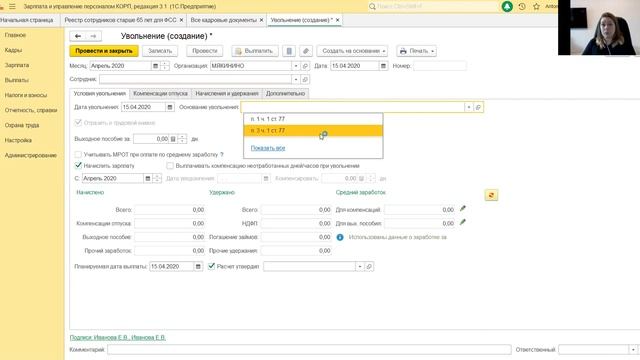Open Подписи Иванова Е.В. link

(x=118, y=338)
